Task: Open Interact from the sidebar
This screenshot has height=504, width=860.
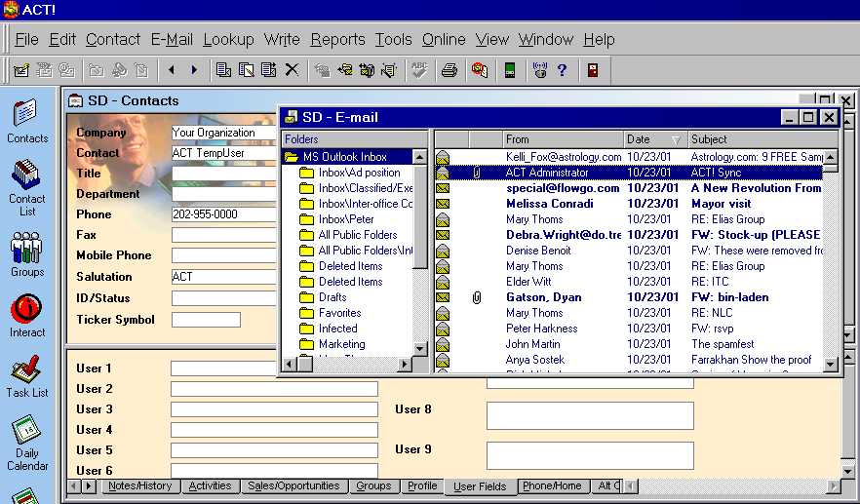Action: [x=27, y=316]
